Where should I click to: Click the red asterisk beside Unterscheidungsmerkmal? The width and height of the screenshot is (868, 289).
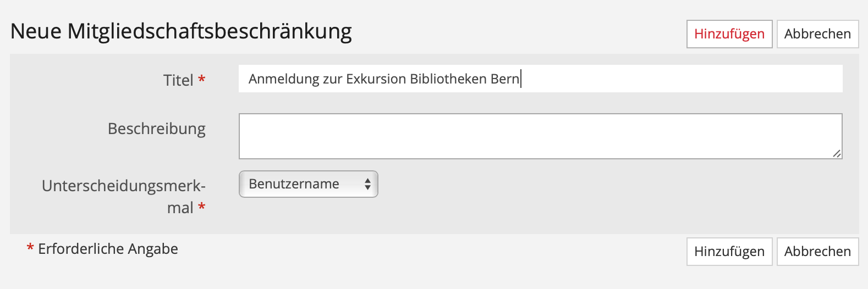[x=202, y=207]
